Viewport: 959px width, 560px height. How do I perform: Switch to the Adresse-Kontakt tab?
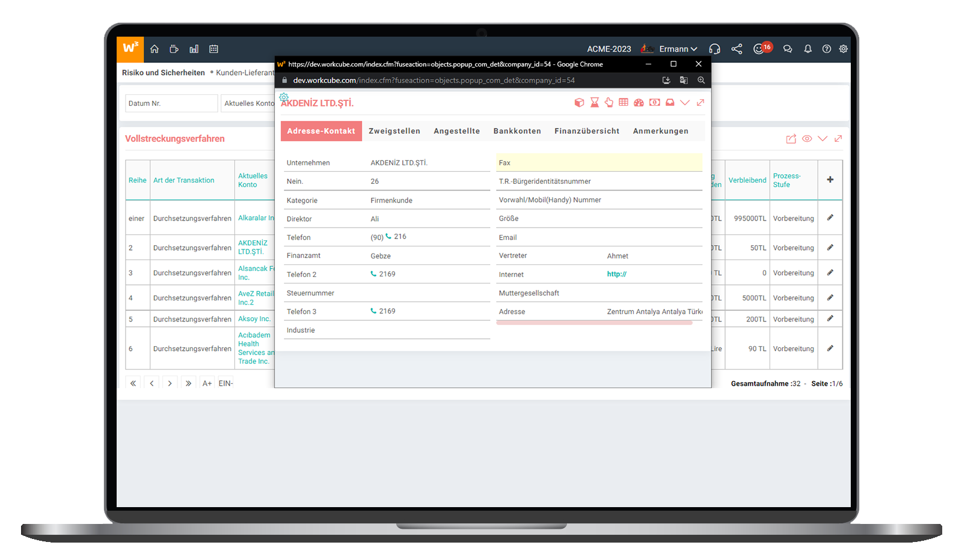pos(321,131)
